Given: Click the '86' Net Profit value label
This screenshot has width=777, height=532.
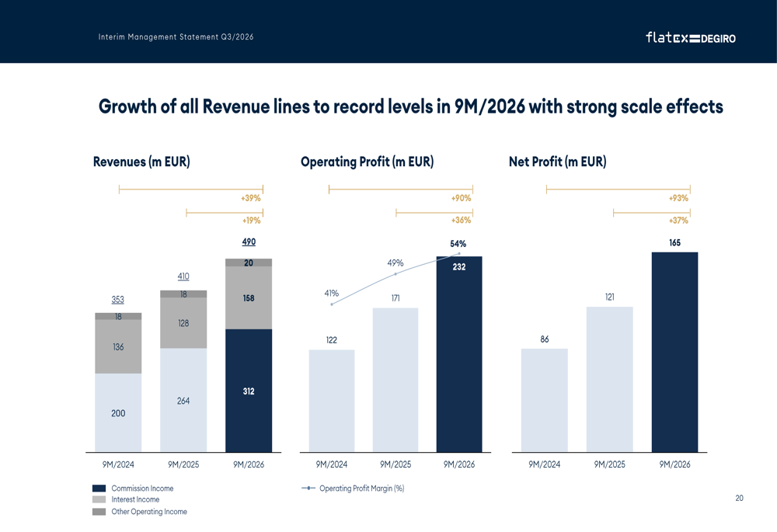Looking at the screenshot, I should click(x=545, y=339).
